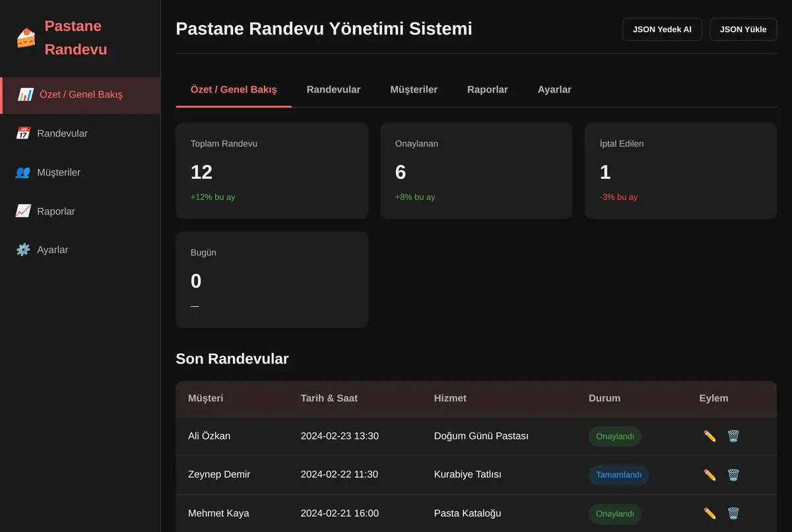Click the JSON Yükle button
This screenshot has width=792, height=532.
click(x=743, y=30)
